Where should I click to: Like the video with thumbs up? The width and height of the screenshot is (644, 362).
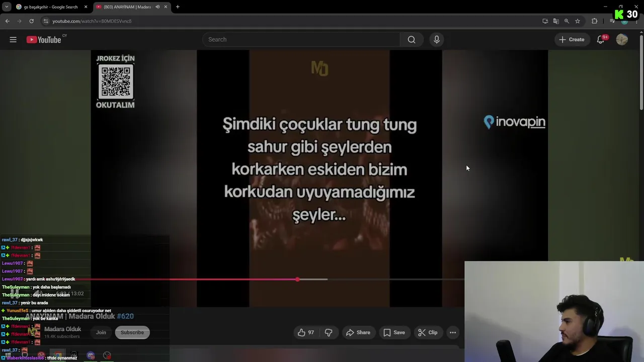306,332
